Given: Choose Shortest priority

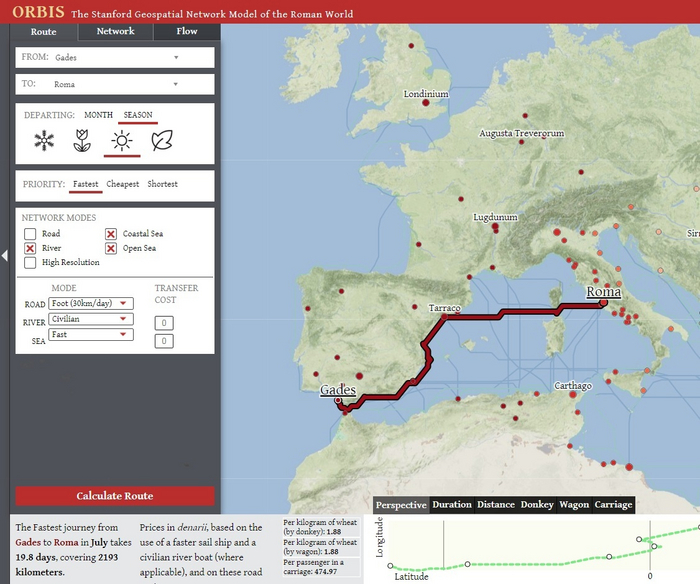Looking at the screenshot, I should (162, 184).
